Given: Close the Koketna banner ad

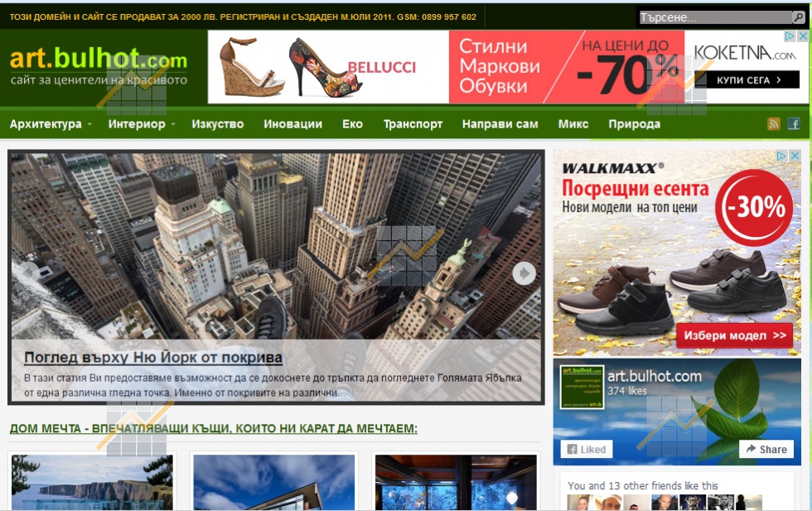Looking at the screenshot, I should [803, 36].
